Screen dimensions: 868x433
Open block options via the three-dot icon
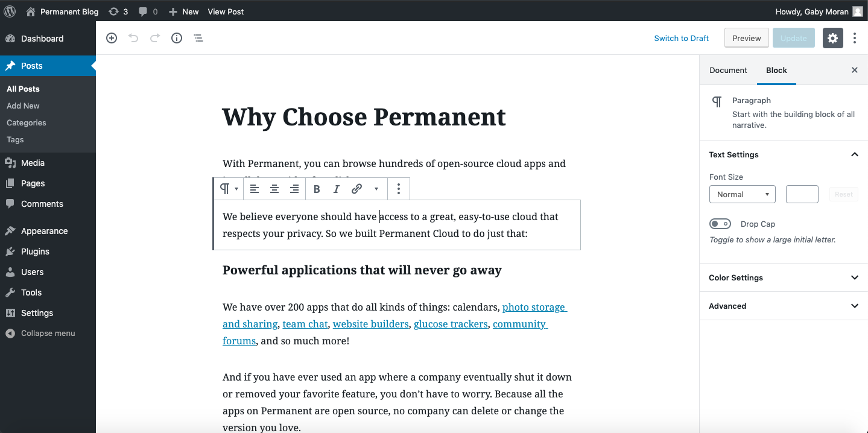[x=398, y=188]
